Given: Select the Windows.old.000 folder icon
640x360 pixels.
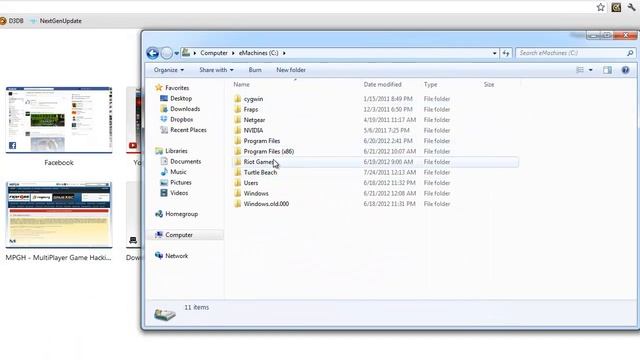Looking at the screenshot, I should pyautogui.click(x=238, y=204).
